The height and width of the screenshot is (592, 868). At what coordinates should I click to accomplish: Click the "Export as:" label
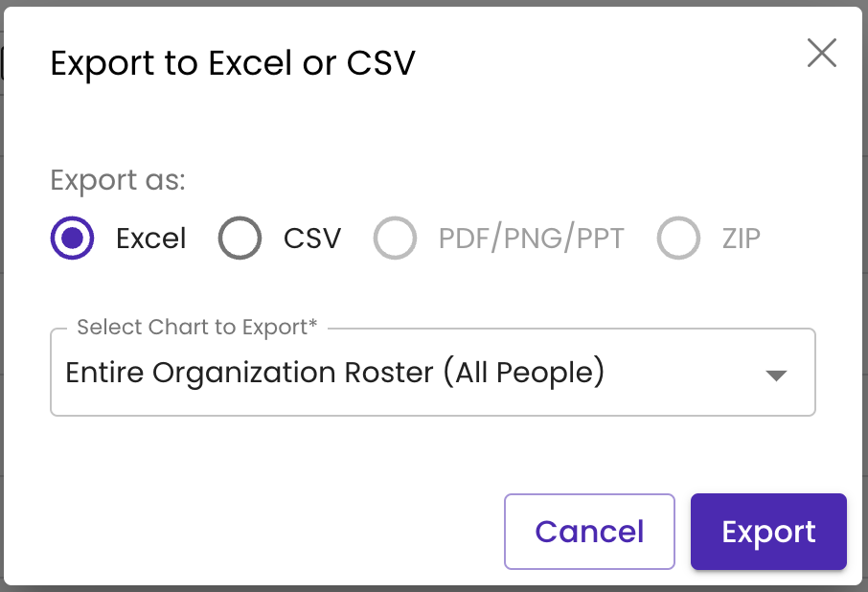pos(118,180)
